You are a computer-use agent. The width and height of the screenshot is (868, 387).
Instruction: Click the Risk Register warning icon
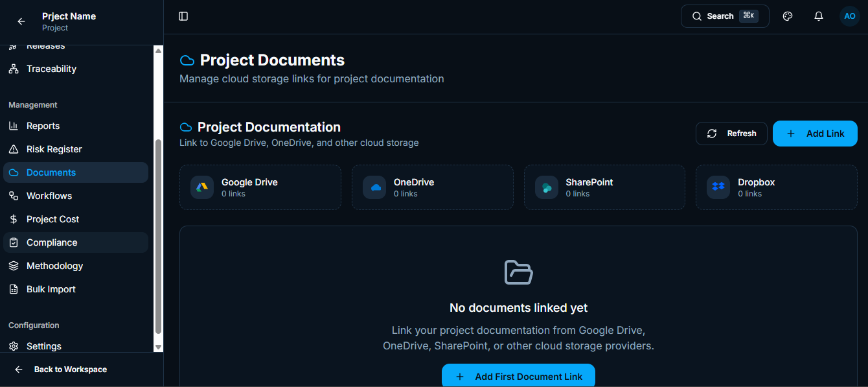[14, 149]
